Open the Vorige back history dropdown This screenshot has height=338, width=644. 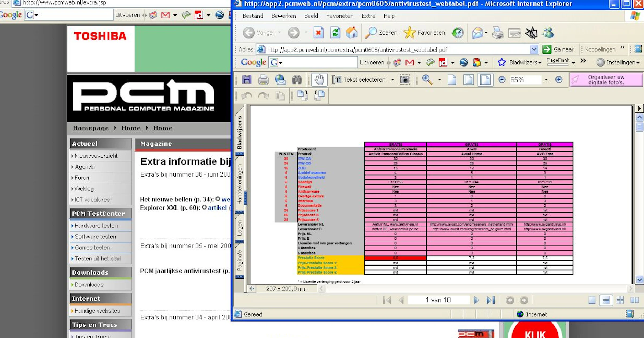[x=279, y=33]
